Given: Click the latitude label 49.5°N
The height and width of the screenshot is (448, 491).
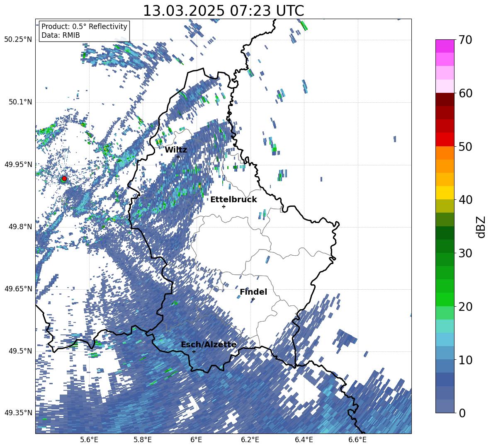Looking at the screenshot, I should [20, 351].
